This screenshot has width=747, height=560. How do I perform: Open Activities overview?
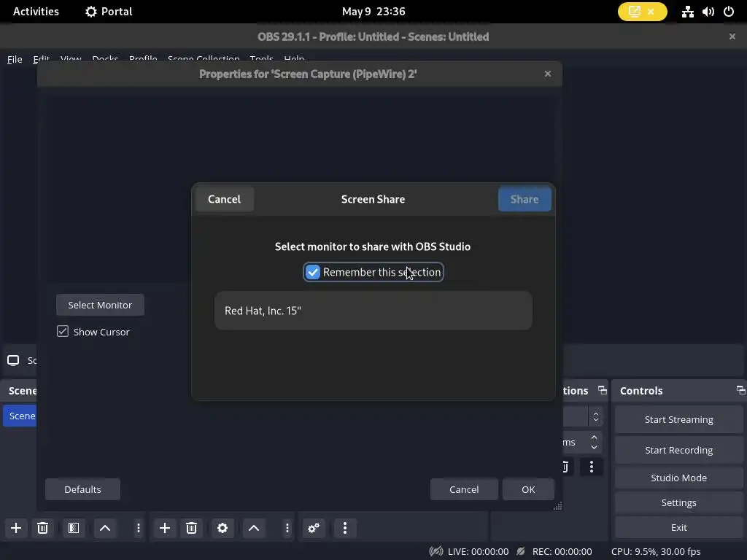[x=36, y=12]
